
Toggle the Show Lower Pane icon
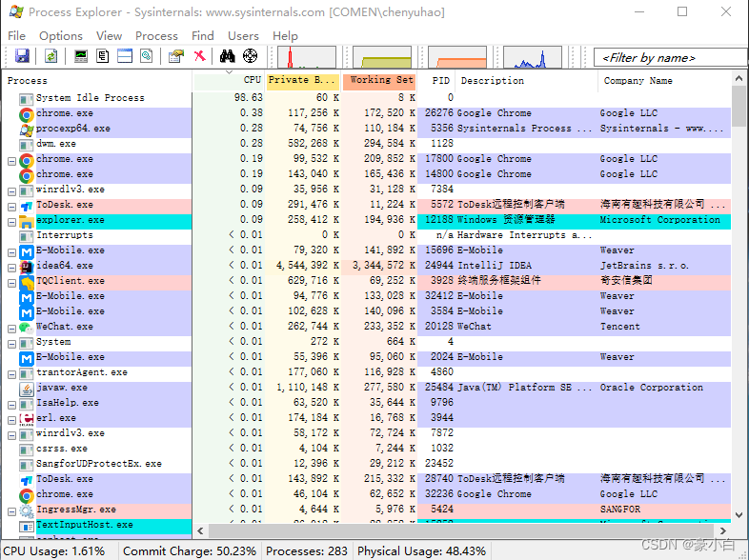[x=125, y=56]
